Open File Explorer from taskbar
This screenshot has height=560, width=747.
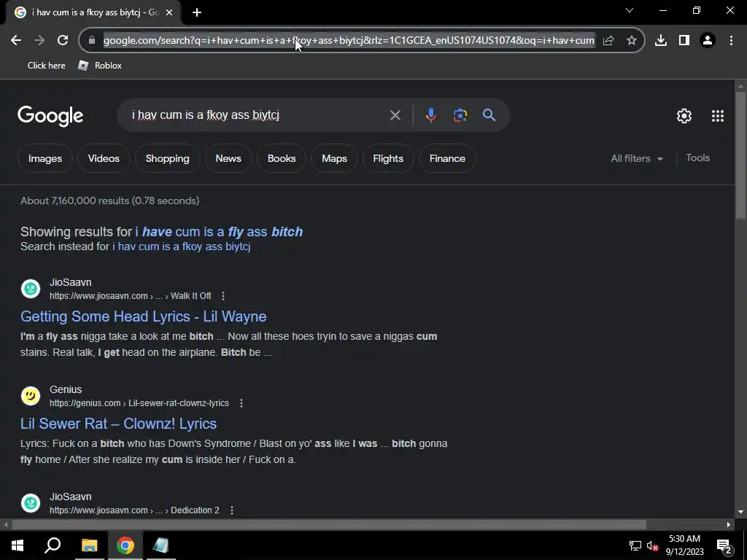click(x=89, y=545)
